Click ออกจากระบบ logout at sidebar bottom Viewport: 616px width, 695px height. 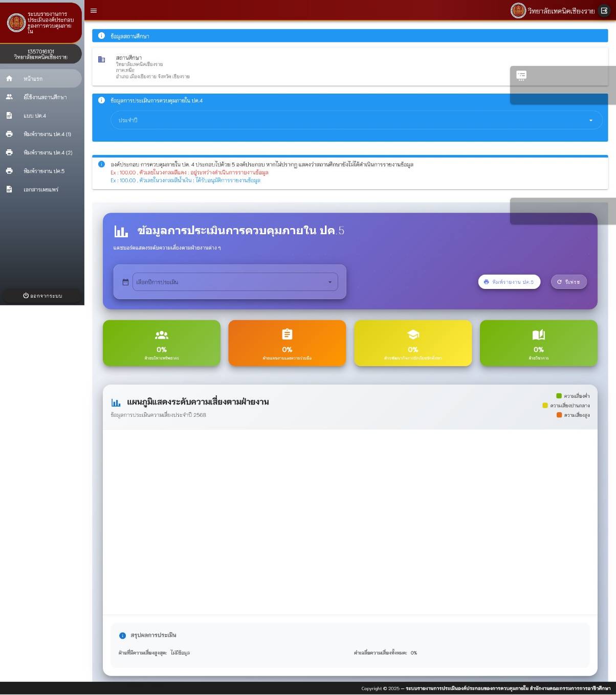[x=42, y=296]
